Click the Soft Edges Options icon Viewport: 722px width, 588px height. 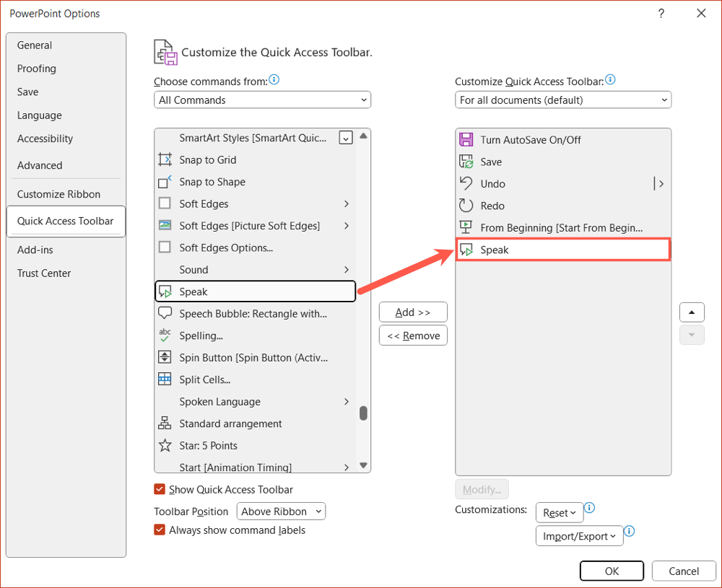(x=165, y=247)
